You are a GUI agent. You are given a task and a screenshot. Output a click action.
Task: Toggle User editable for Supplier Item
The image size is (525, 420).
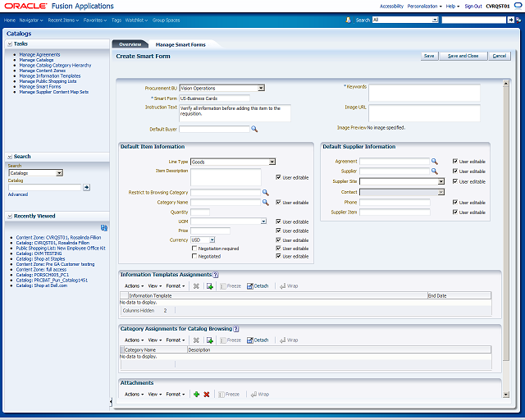point(455,212)
